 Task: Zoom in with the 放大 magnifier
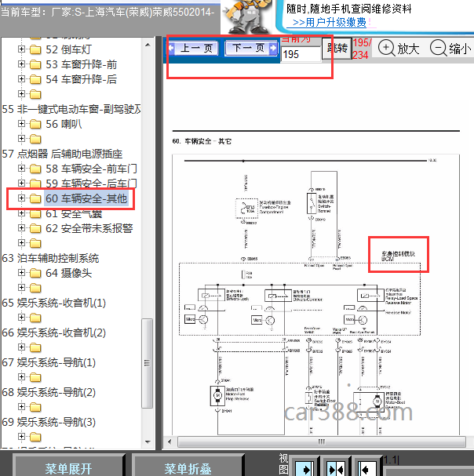(399, 49)
